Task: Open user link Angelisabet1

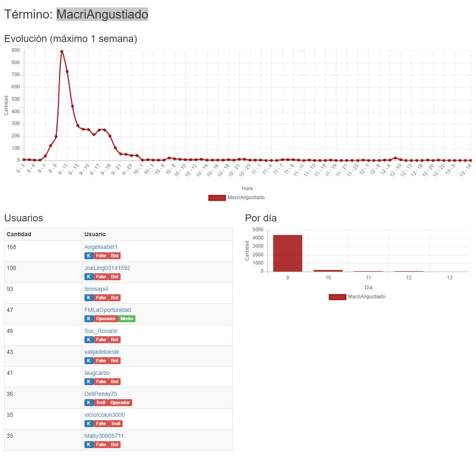Action: tap(101, 247)
